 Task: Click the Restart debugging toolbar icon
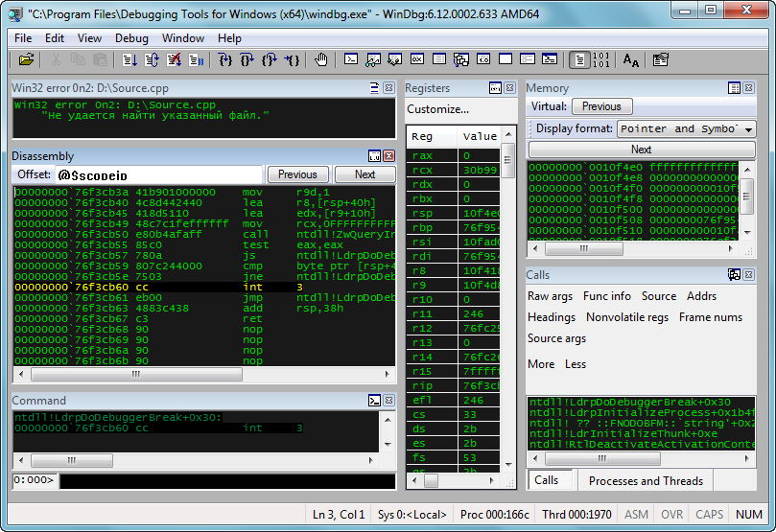coord(152,59)
